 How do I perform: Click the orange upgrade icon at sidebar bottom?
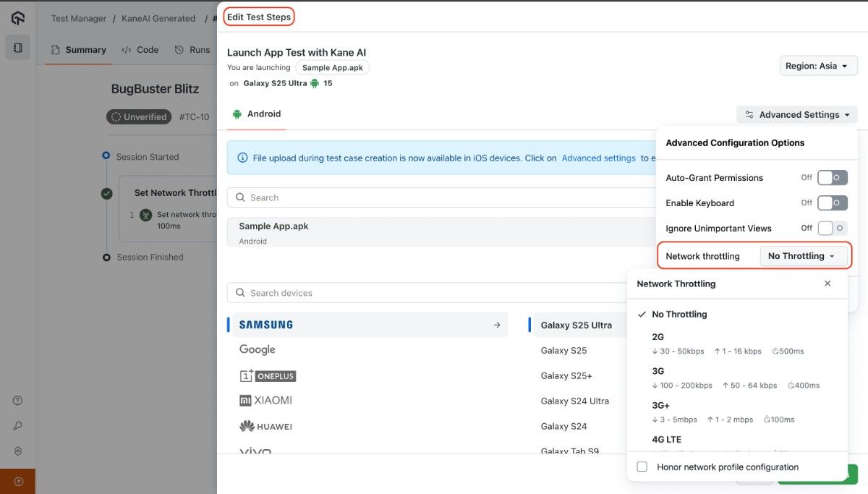click(17, 481)
